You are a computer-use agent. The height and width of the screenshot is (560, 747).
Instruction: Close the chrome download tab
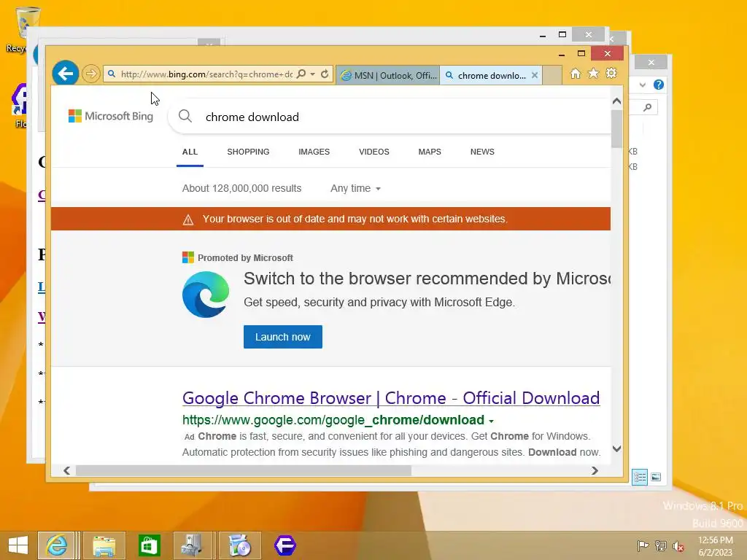(x=535, y=75)
